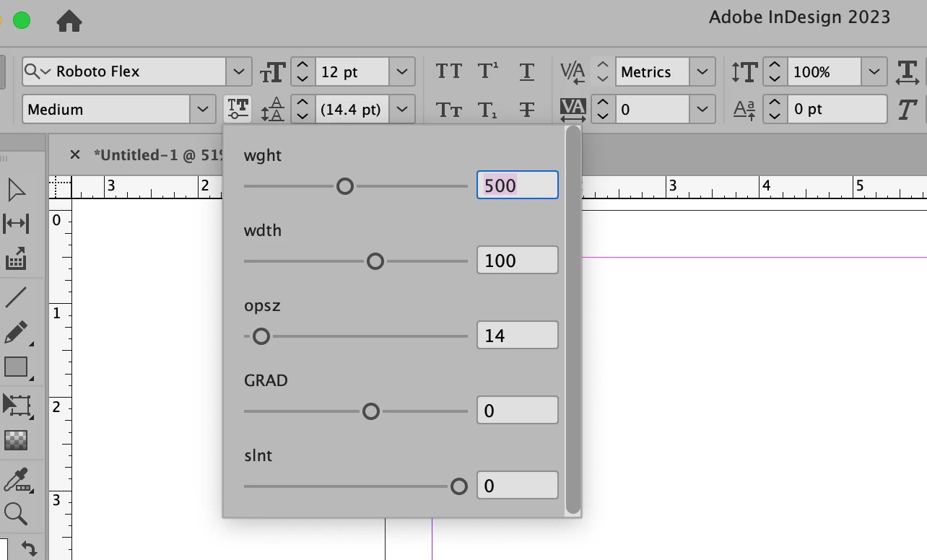
Task: Toggle Underline formatting
Action: click(x=527, y=71)
